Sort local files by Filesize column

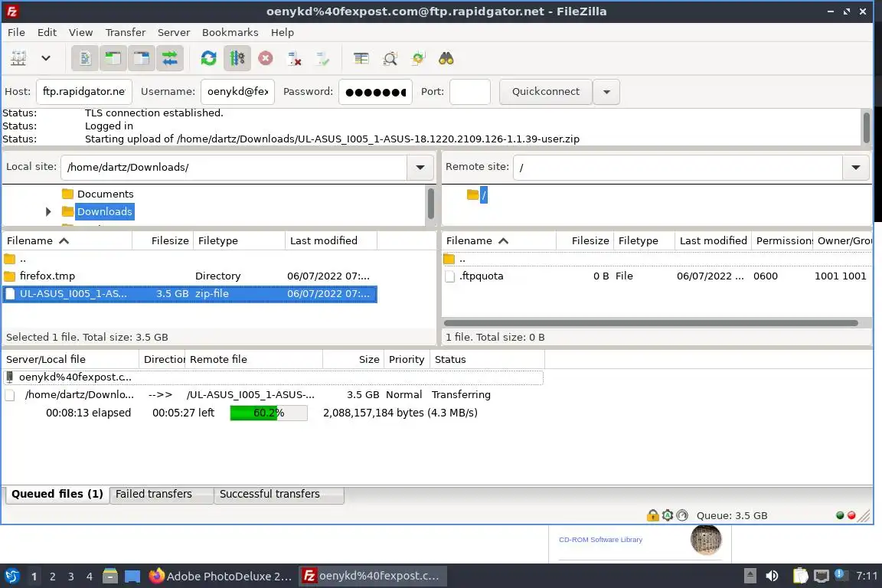163,241
